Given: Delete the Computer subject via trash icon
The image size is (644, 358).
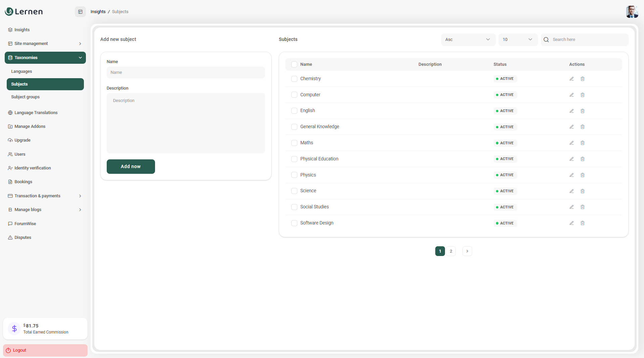Looking at the screenshot, I should tap(583, 95).
